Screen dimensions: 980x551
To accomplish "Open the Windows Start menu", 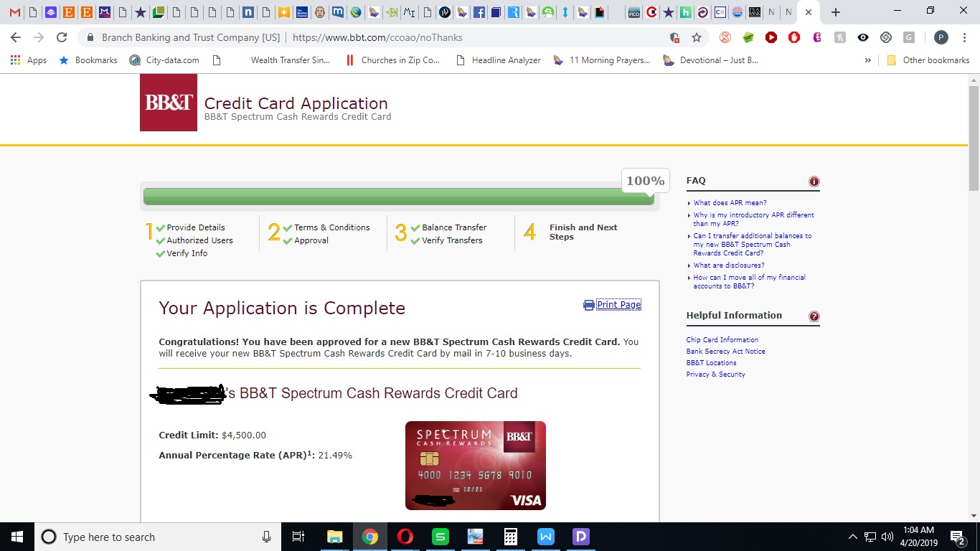I will pyautogui.click(x=17, y=537).
